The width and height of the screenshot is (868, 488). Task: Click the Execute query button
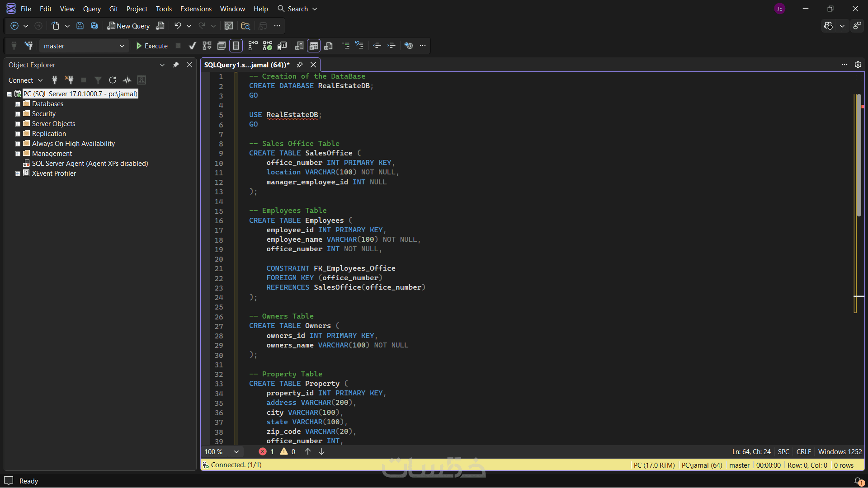coord(152,46)
